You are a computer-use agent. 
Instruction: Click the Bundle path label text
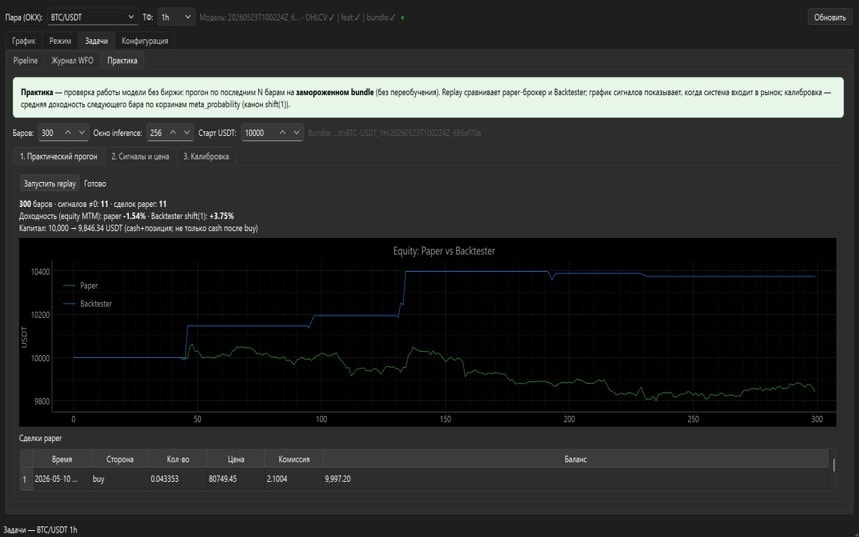394,133
